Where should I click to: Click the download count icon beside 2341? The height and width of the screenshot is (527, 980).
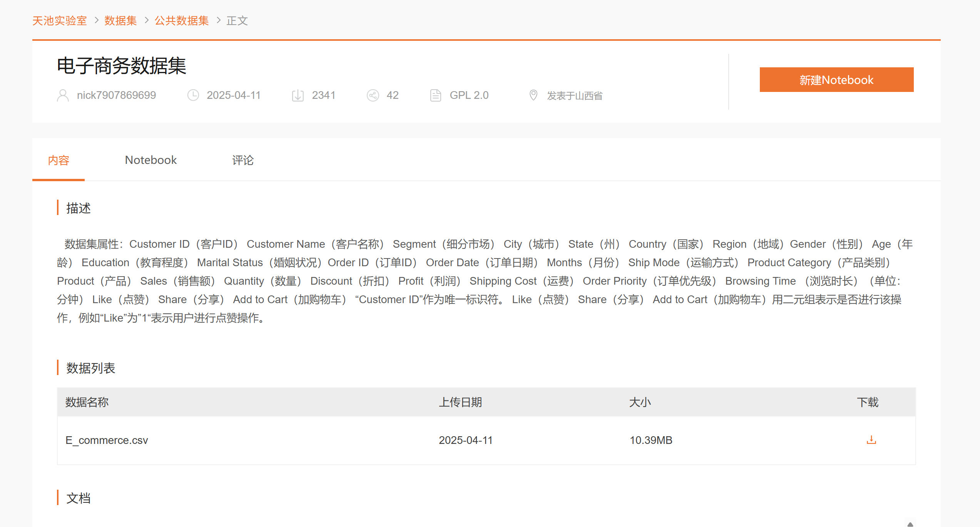pyautogui.click(x=298, y=95)
